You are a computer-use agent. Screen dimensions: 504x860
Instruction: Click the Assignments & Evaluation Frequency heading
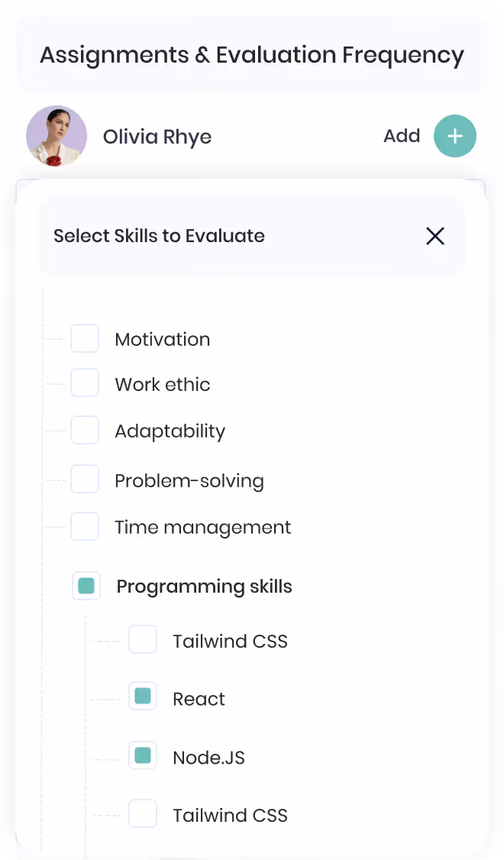(252, 56)
